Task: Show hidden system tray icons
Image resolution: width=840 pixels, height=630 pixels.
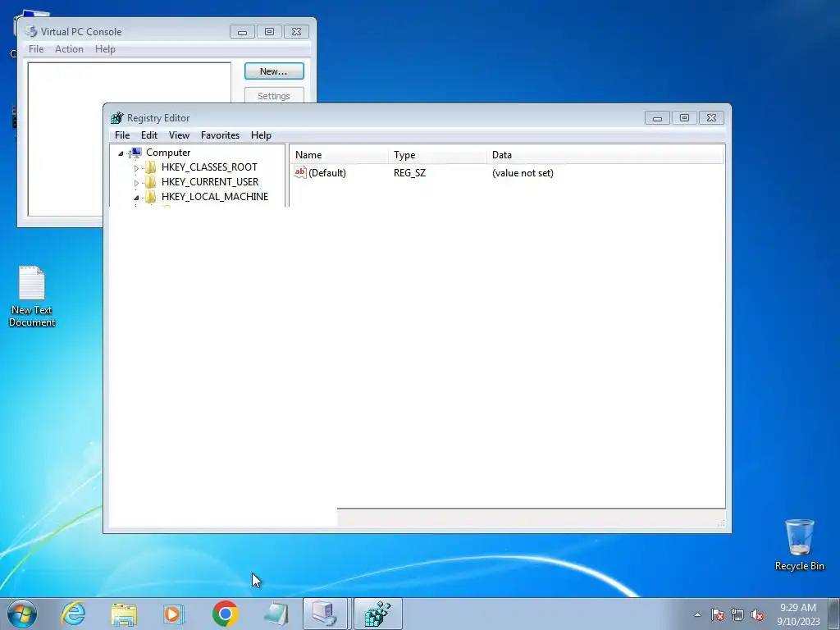Action: coord(697,614)
